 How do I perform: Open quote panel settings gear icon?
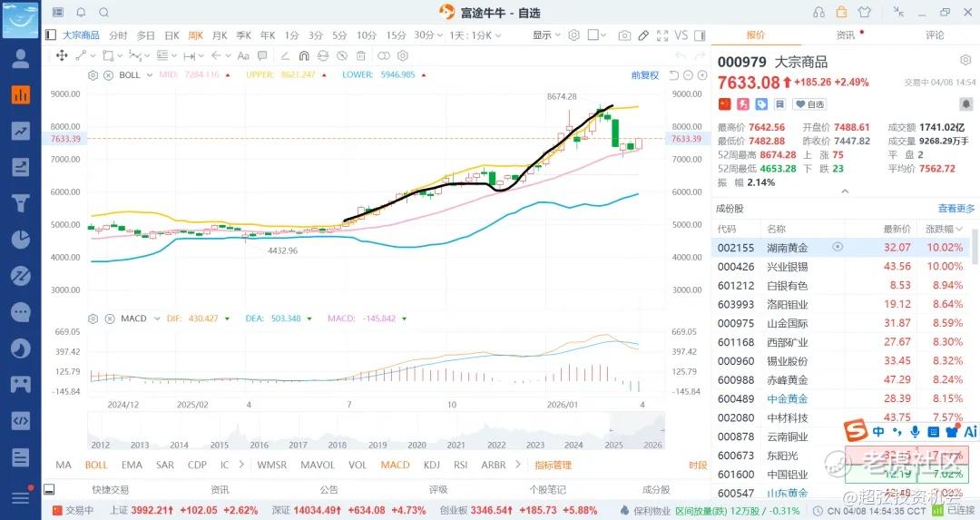tap(965, 60)
